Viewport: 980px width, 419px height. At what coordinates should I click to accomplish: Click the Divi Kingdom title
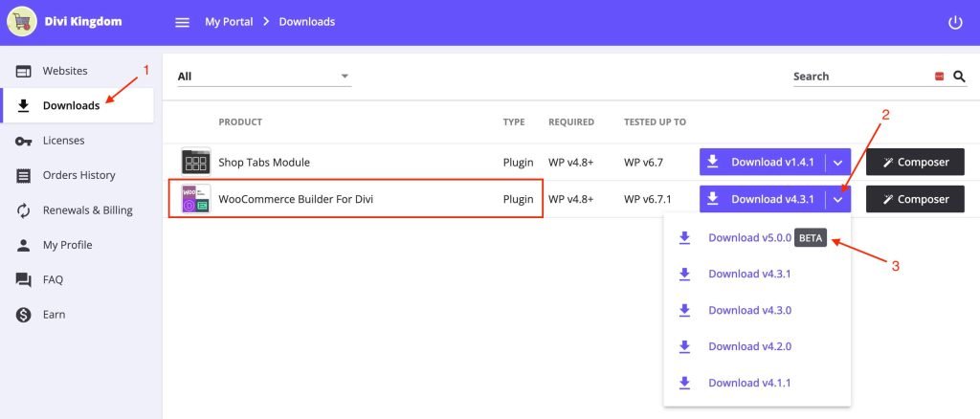[83, 22]
